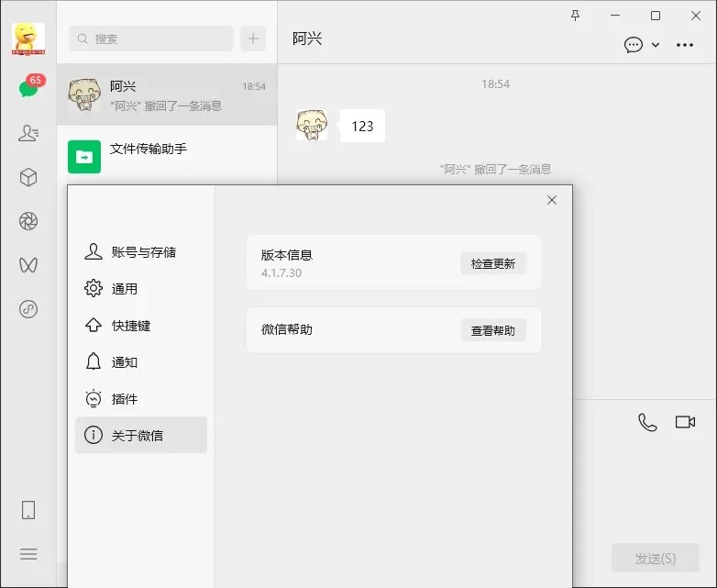This screenshot has width=717, height=588.
Task: Open the three-dot chat info menu
Action: [x=685, y=45]
